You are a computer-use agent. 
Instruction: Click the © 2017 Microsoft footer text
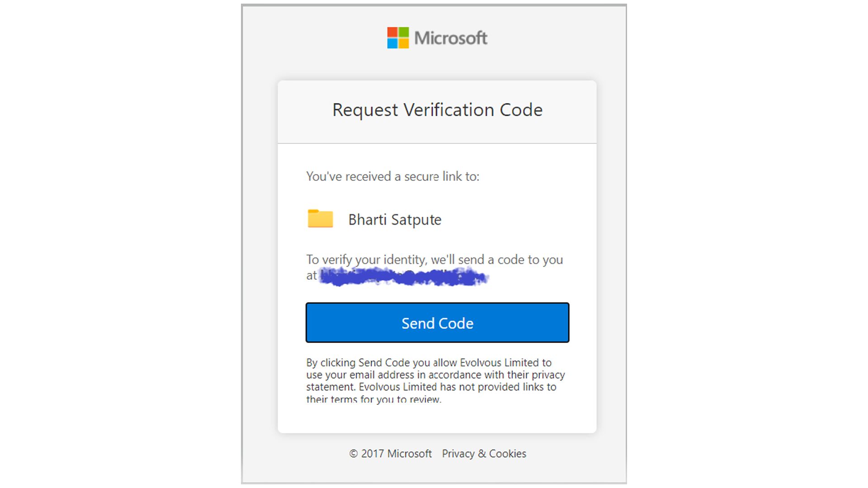click(390, 454)
